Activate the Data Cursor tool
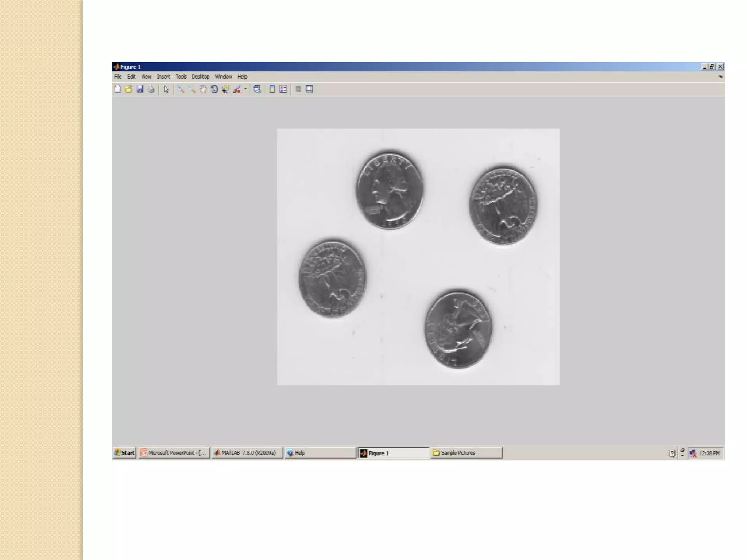Viewport: 747px width, 560px height. tap(226, 89)
